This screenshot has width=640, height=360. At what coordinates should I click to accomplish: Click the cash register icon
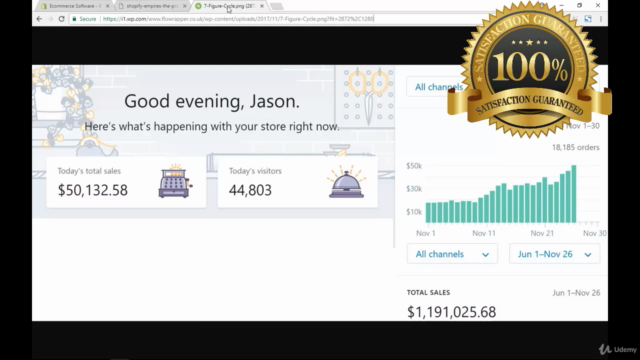(175, 181)
